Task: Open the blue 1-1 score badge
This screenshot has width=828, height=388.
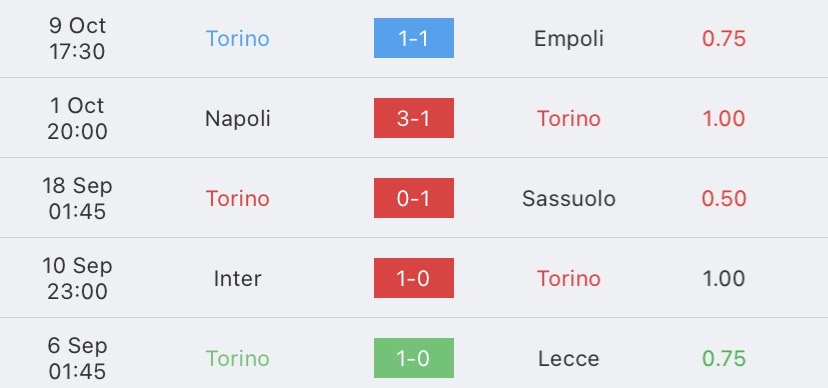Action: [413, 38]
